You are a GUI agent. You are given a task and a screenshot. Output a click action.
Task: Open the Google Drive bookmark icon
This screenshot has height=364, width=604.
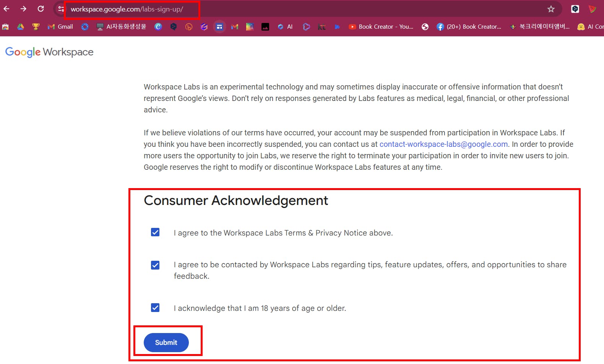tap(21, 27)
